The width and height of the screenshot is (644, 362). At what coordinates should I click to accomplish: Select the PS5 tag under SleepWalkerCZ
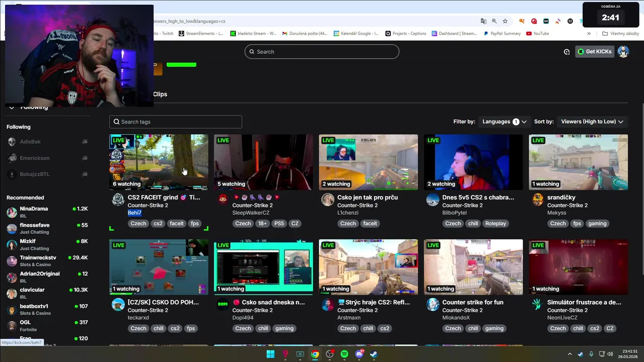[279, 224]
